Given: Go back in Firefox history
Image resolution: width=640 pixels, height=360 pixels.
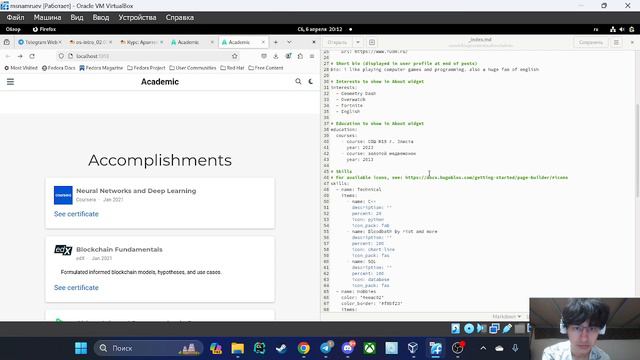Looking at the screenshot, I should coord(8,56).
